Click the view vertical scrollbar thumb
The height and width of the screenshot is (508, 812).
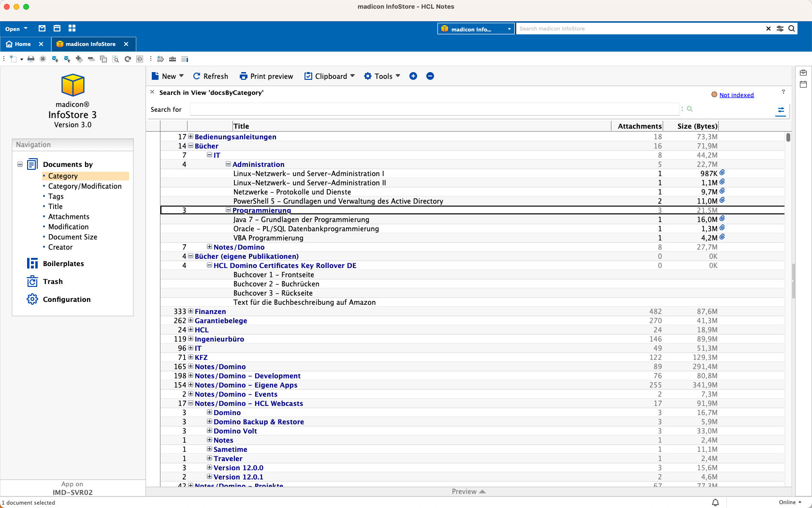pos(788,137)
